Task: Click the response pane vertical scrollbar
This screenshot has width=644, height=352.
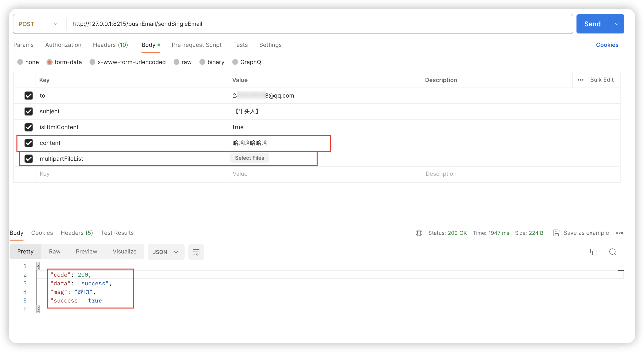Action: (621, 300)
